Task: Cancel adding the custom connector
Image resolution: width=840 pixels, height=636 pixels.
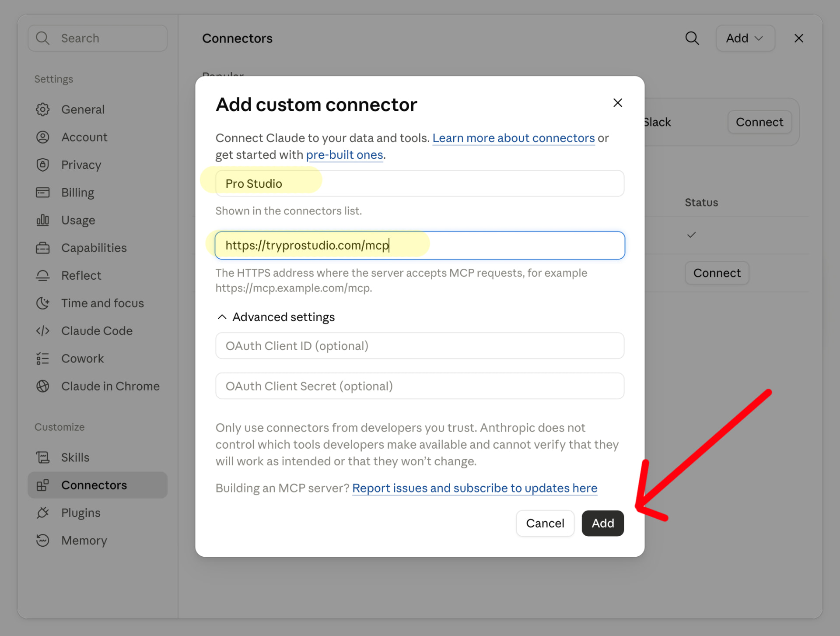Action: pyautogui.click(x=545, y=523)
